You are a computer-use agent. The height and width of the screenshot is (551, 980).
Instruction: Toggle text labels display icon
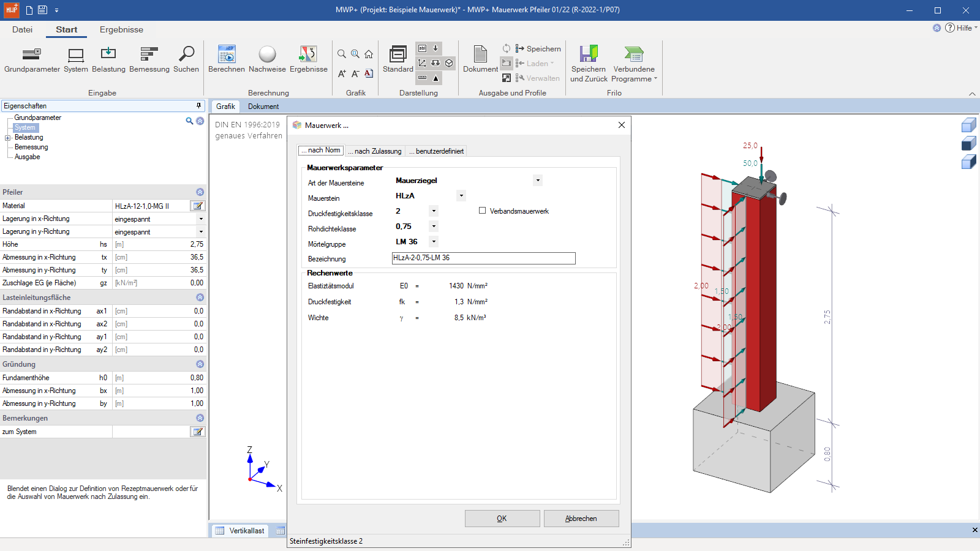point(422,48)
